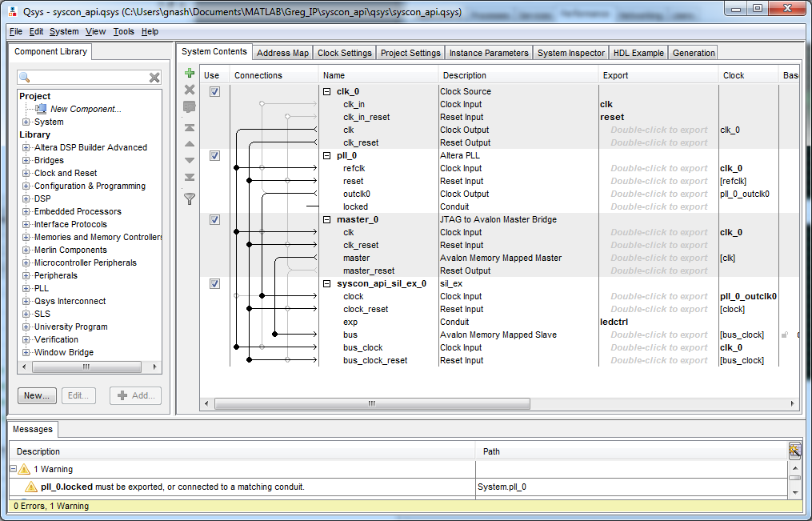Click the funnel filter icon
Viewport: 812px width, 521px height.
point(190,198)
